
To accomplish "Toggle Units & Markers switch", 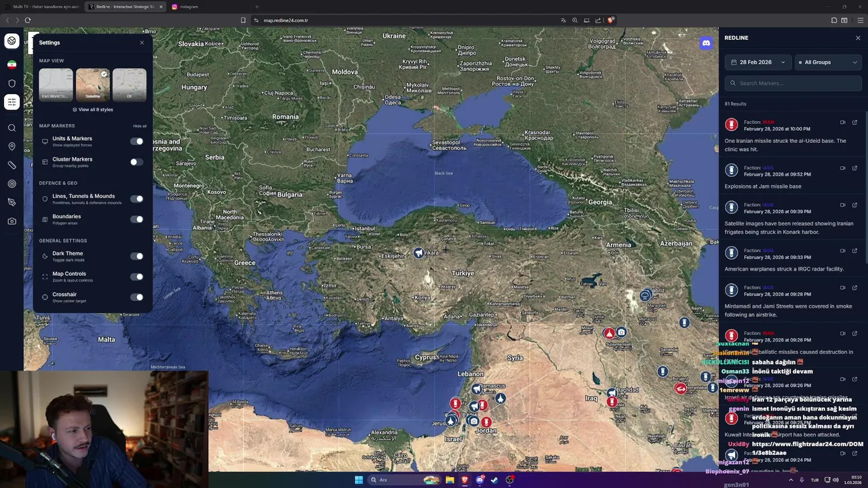I will (137, 142).
